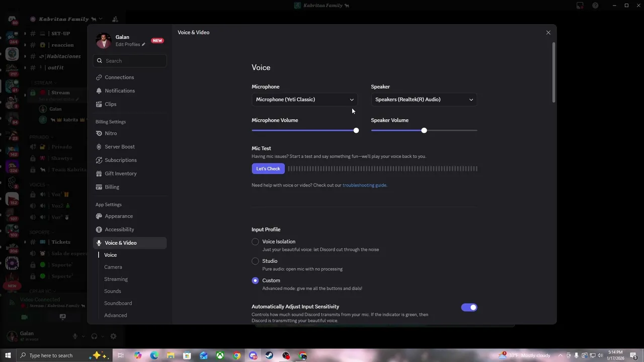644x362 pixels.
Task: Open Task View on the taskbar
Action: click(x=121, y=355)
